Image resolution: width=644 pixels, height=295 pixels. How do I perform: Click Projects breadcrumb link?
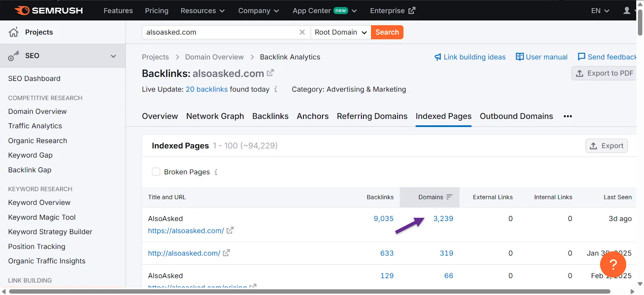[155, 57]
